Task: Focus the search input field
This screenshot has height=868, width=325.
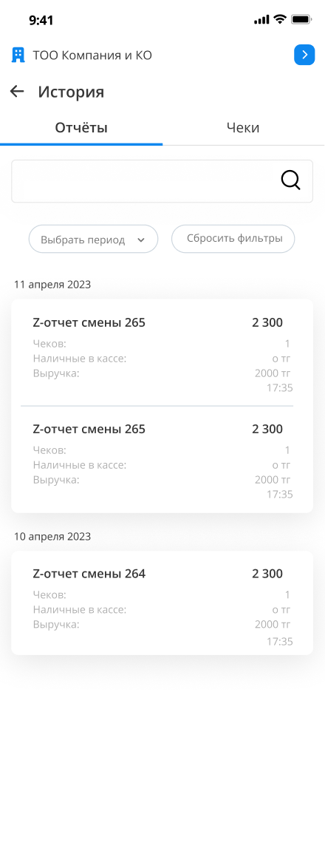Action: click(162, 181)
